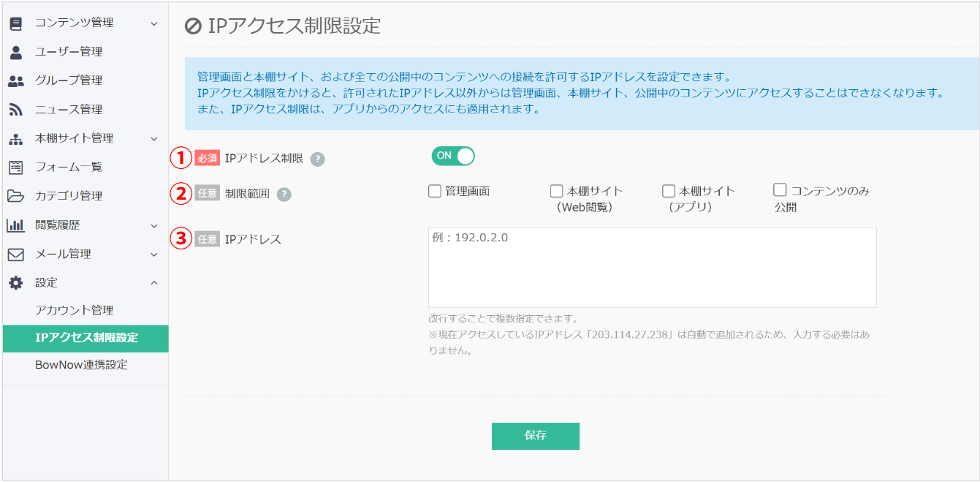Click the ユーザー管理 person icon
Viewport: 980px width, 482px height.
[18, 51]
